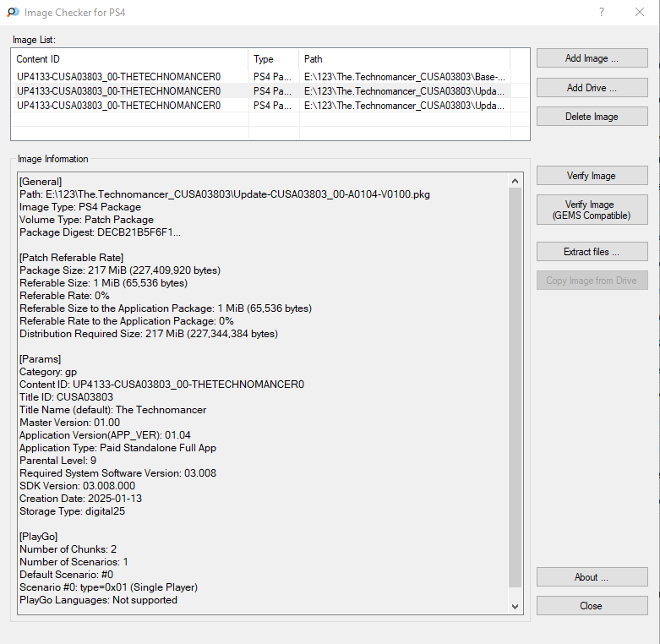This screenshot has width=660, height=644.
Task: Click the scroll down arrow in Image Information
Action: coord(515,606)
